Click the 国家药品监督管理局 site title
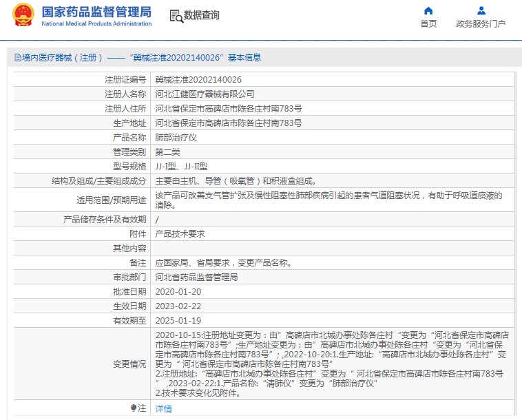Viewport: 522px width, 420px height. (x=96, y=12)
